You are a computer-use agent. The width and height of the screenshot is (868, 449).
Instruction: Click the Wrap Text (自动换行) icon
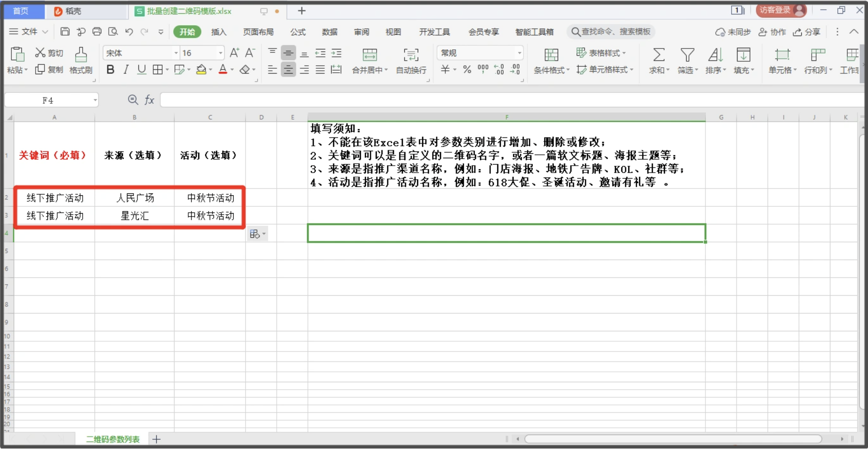(411, 54)
